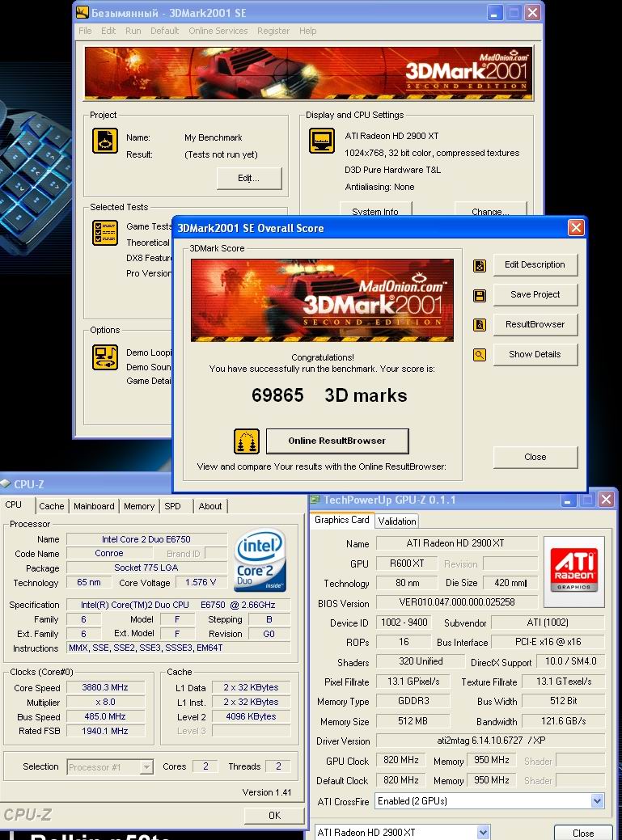Viewport: 622px width, 840px height.
Task: Switch to the Cache tab in CPU-Z
Action: (x=52, y=506)
